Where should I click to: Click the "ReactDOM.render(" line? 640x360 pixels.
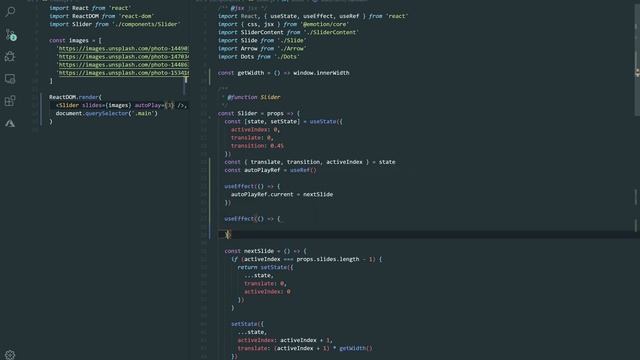tap(75, 97)
